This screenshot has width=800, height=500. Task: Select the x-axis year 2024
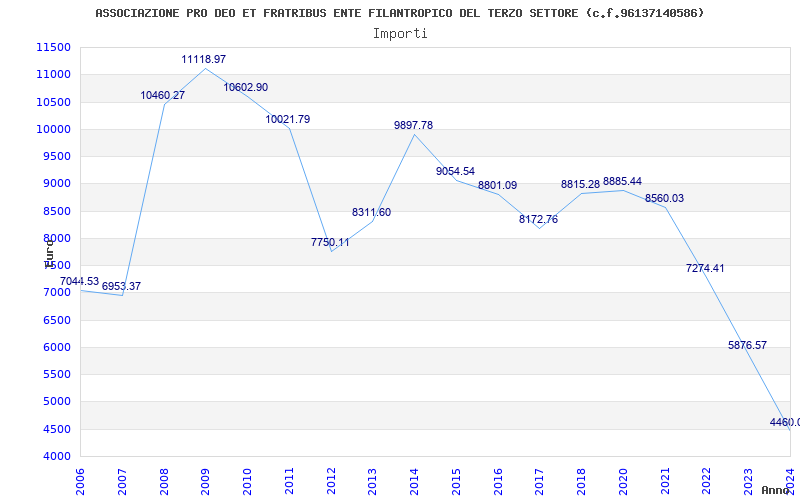(790, 481)
